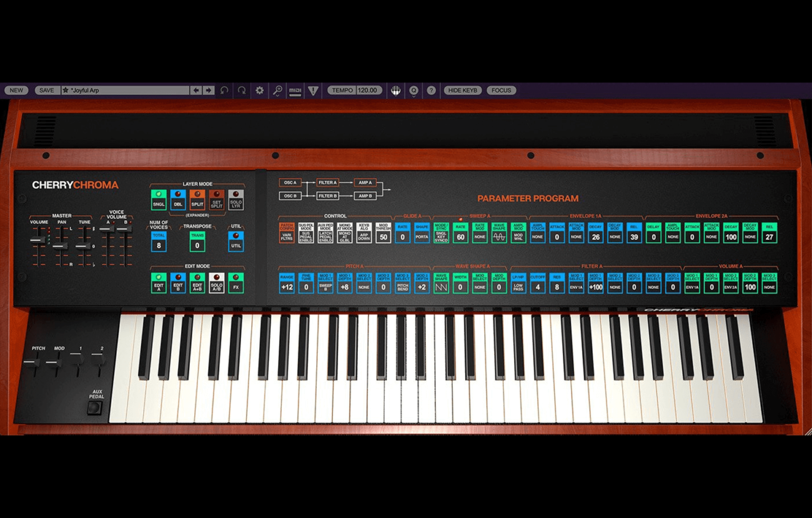Screen dimensions: 812x518
Task: Toggle SOLO A/B button
Action: click(x=217, y=283)
